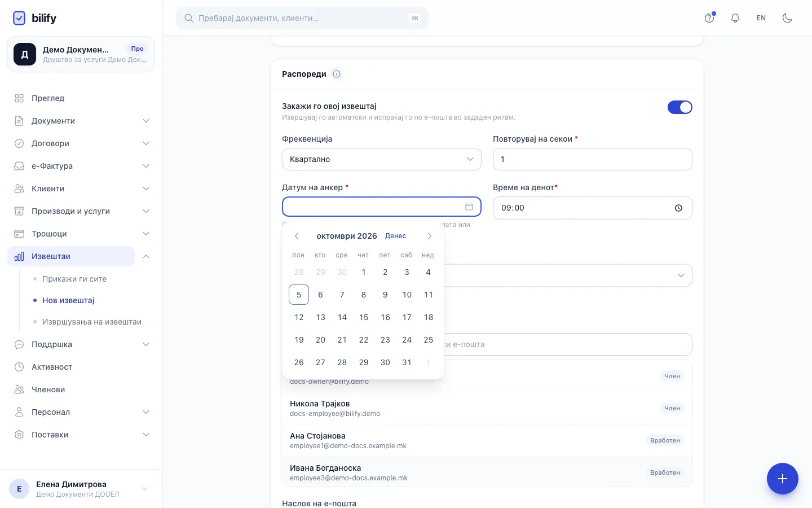
Task: Click the clock icon in time of day field
Action: tap(678, 208)
